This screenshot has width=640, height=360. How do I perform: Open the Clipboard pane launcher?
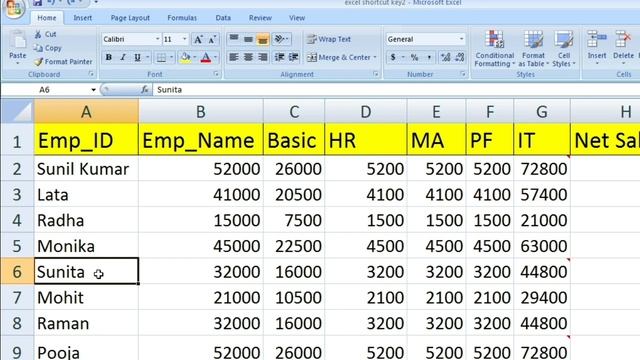pyautogui.click(x=91, y=74)
